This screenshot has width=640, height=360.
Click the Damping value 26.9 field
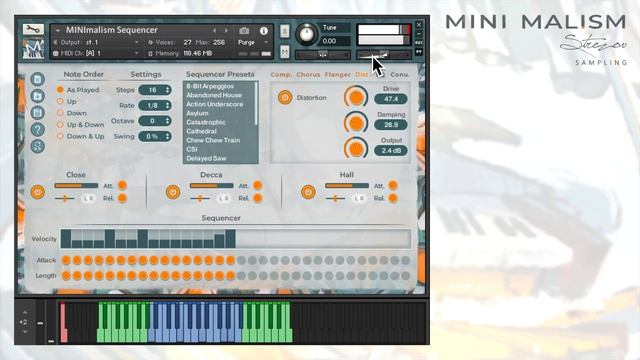click(391, 125)
